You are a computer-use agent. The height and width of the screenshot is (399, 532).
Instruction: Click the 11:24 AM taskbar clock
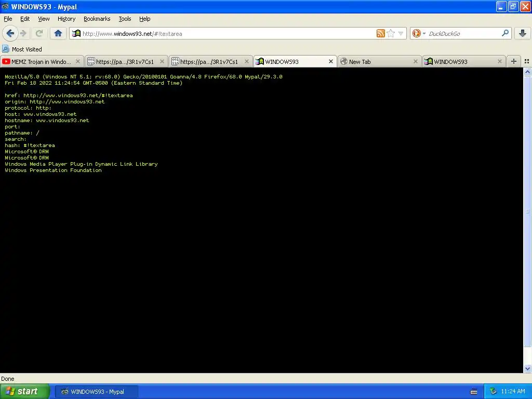click(513, 392)
